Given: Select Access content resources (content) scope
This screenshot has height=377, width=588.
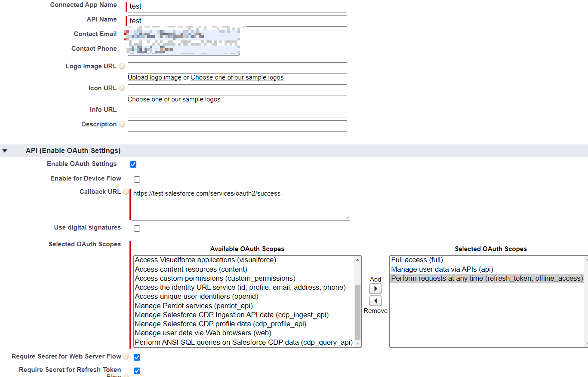Looking at the screenshot, I should [x=244, y=270].
